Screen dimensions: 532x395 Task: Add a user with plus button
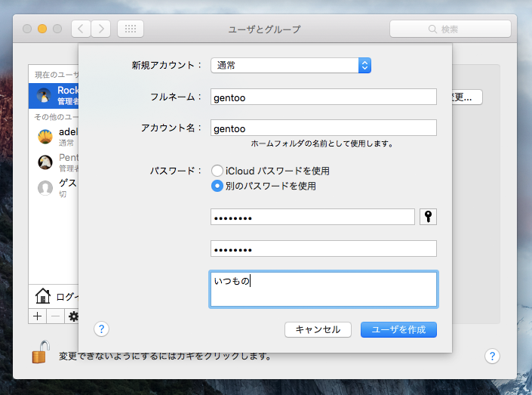click(37, 316)
